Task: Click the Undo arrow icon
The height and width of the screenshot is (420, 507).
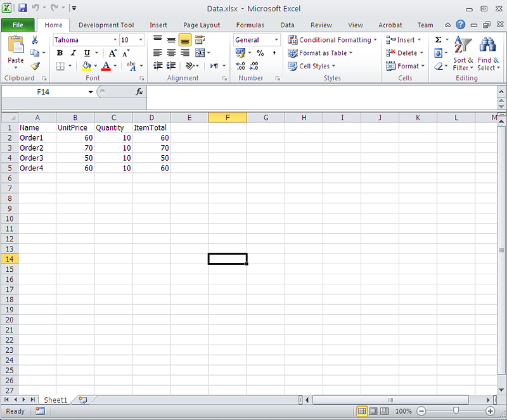Action: (x=35, y=8)
